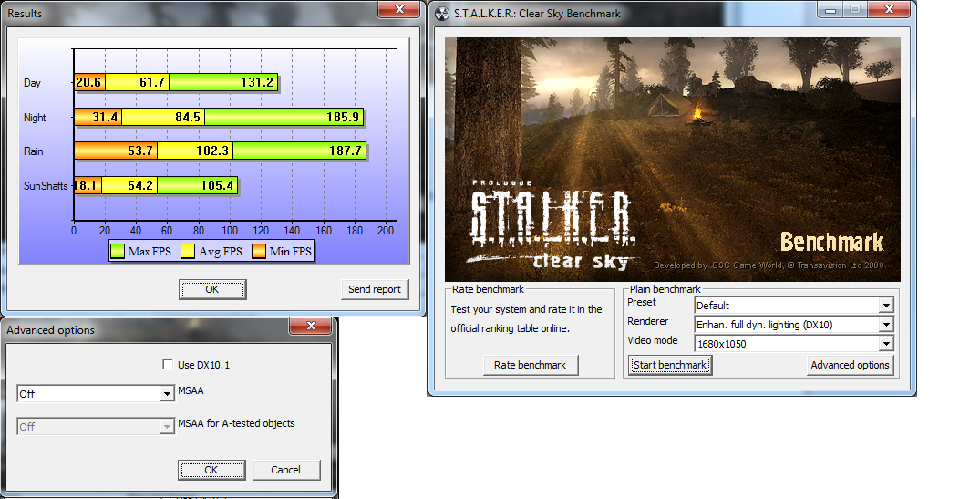Click the Rate benchmark button
Viewport: 980px width, 499px height.
click(x=530, y=365)
